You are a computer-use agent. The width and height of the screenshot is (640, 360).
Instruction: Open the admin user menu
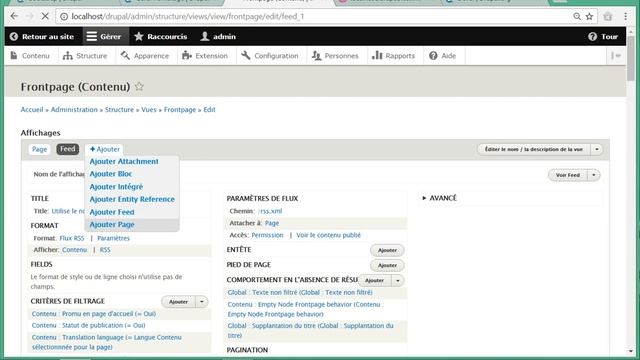coord(218,37)
